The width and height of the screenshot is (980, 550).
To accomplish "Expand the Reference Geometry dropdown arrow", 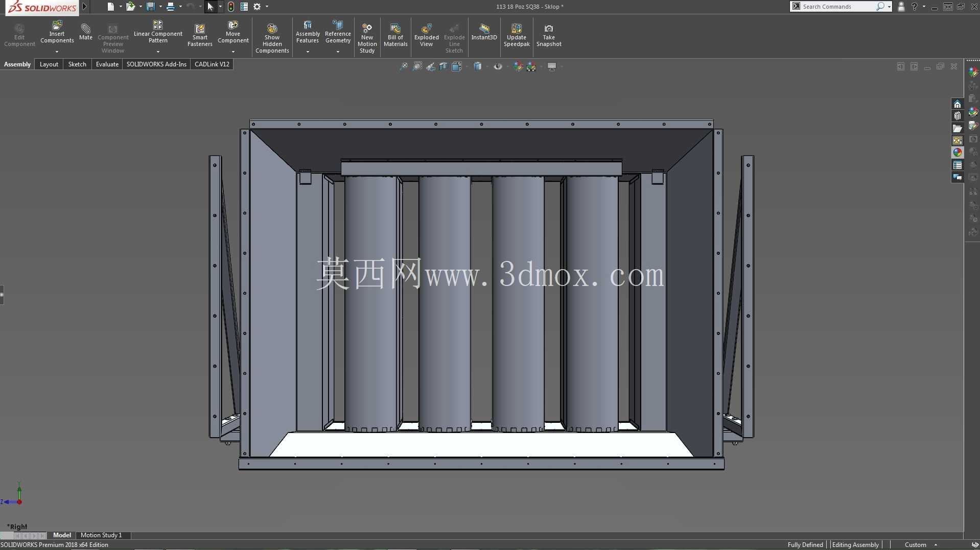I will coord(338,52).
